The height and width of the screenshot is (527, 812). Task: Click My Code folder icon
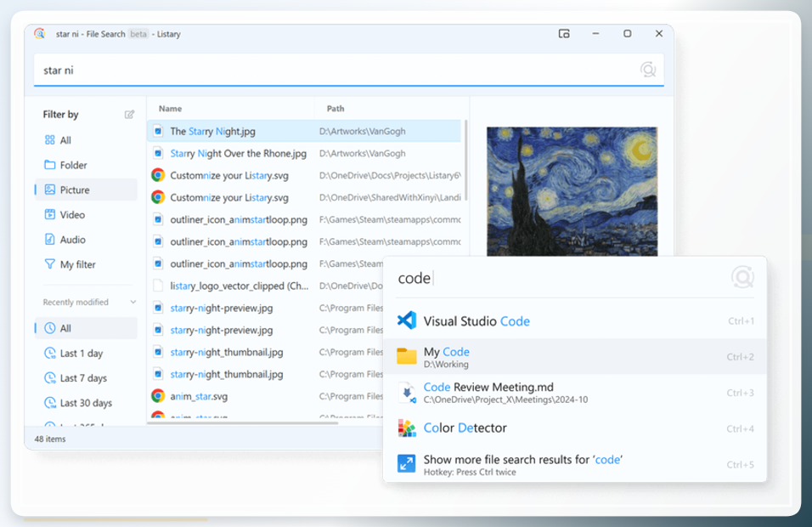click(407, 356)
